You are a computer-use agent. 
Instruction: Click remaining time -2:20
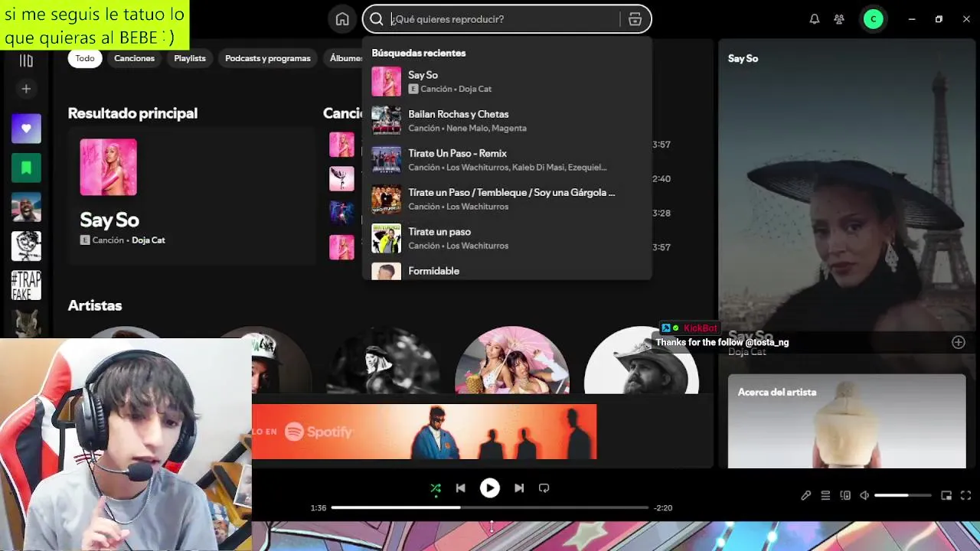click(x=663, y=508)
